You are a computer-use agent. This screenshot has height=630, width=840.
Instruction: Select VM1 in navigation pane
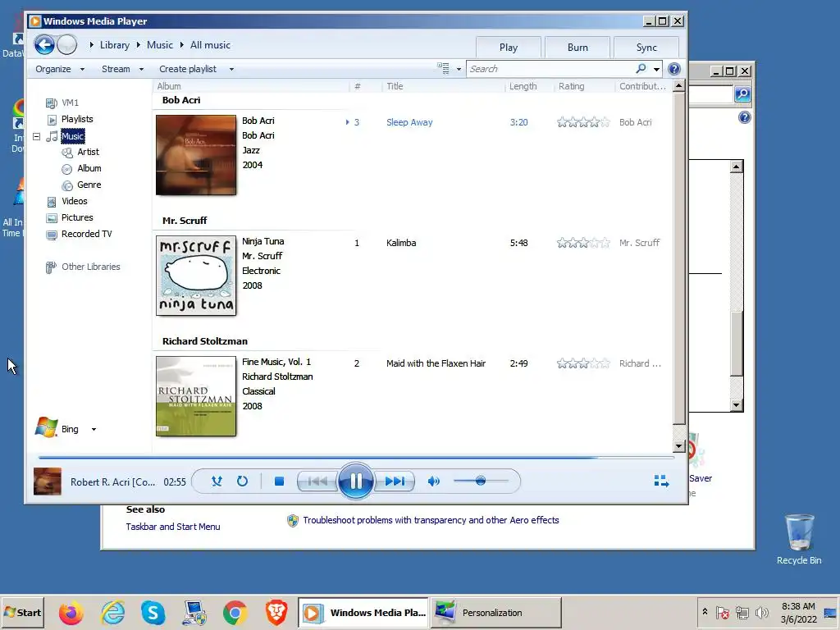70,103
